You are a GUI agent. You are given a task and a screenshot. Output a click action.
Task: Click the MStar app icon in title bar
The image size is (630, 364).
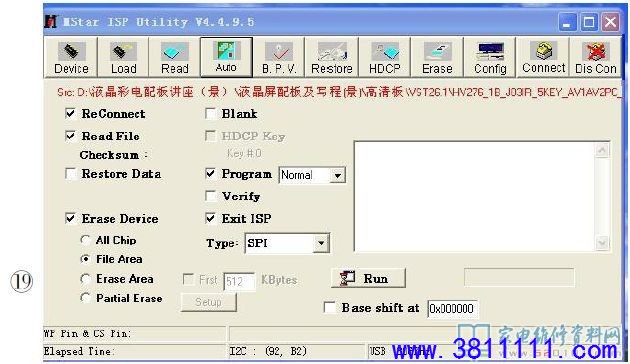pos(51,21)
